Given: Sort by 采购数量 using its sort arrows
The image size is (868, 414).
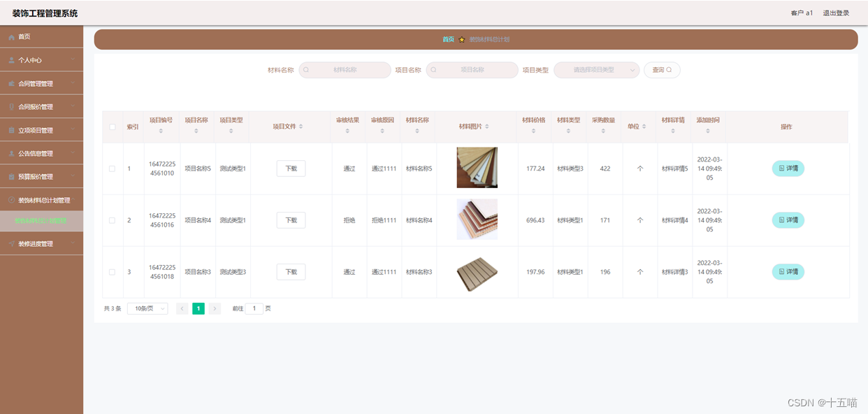Looking at the screenshot, I should click(603, 131).
